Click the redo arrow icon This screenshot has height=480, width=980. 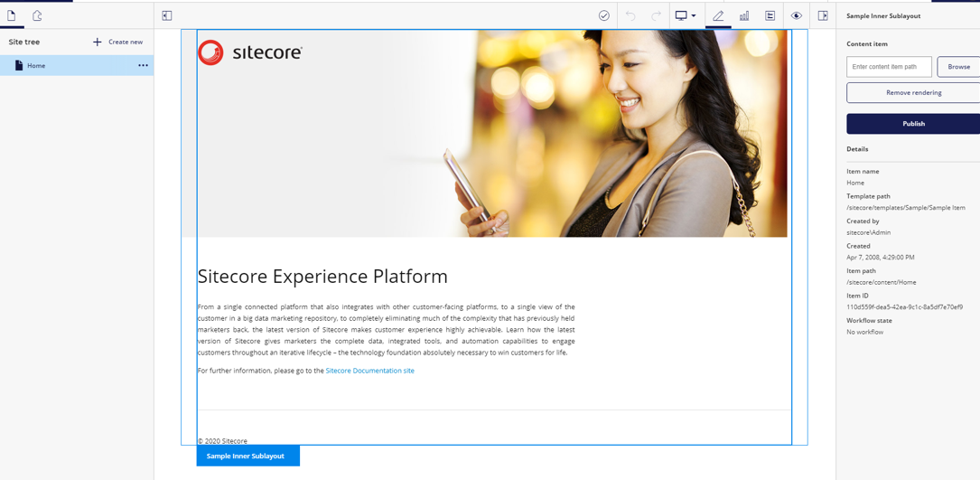point(656,15)
